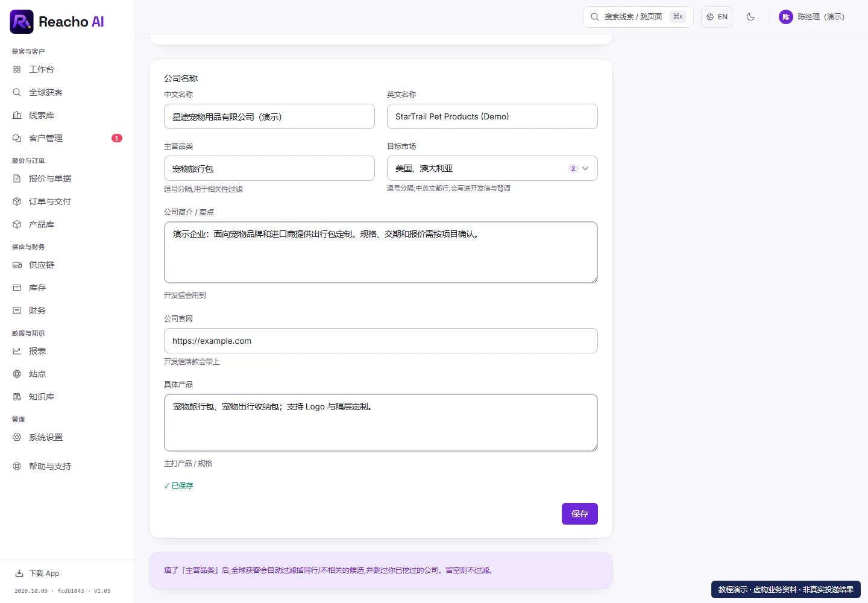
Task: Click the 公司简介 / 卖点 textarea
Action: [381, 252]
